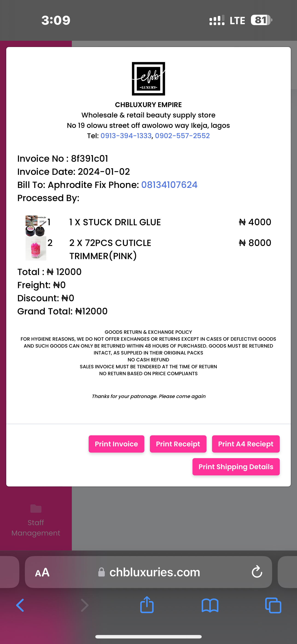Viewport: 297px width, 644px height.
Task: Click the Print Invoice button
Action: click(116, 444)
